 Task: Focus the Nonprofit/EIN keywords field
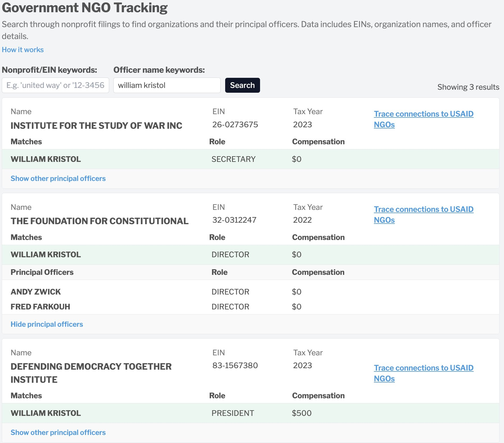click(55, 85)
